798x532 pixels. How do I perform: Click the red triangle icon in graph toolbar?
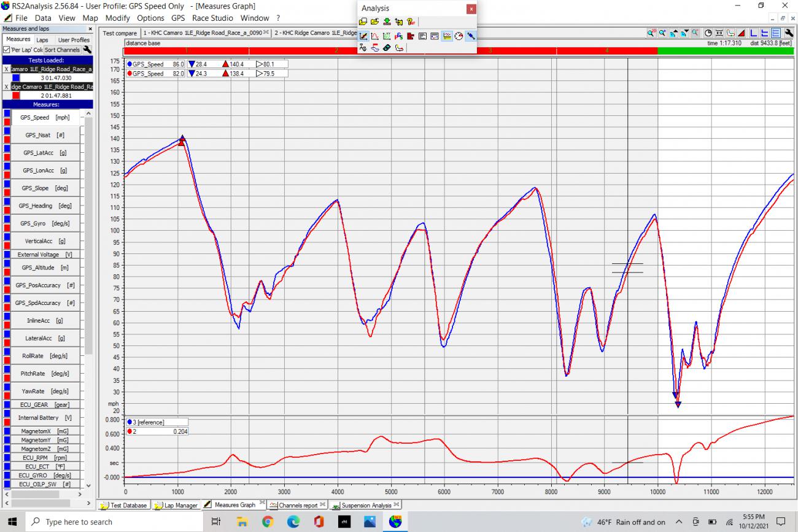742,33
